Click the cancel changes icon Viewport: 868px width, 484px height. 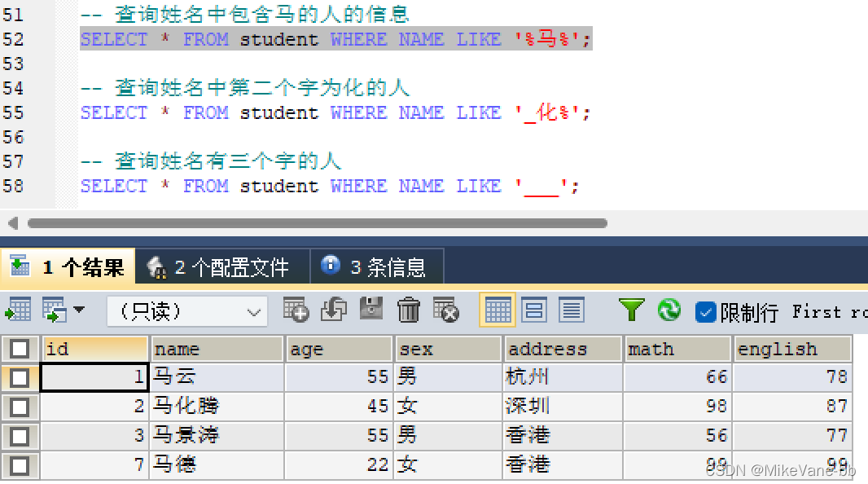(x=445, y=310)
